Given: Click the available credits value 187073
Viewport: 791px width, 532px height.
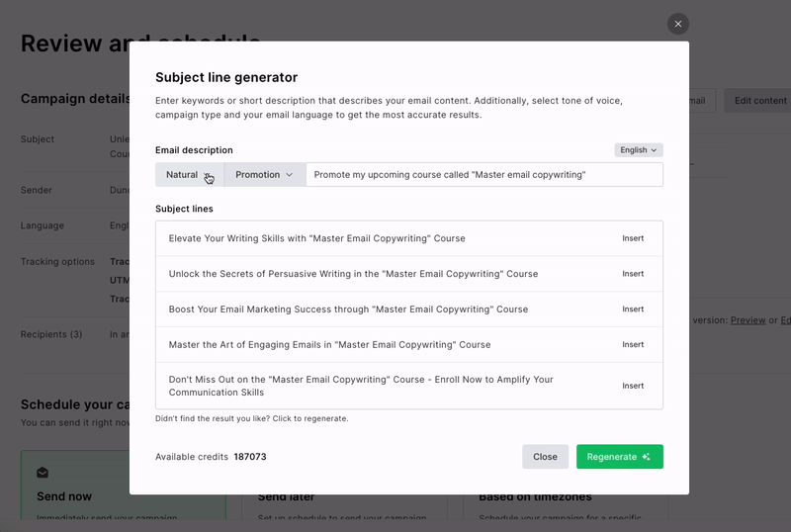Looking at the screenshot, I should pos(250,456).
